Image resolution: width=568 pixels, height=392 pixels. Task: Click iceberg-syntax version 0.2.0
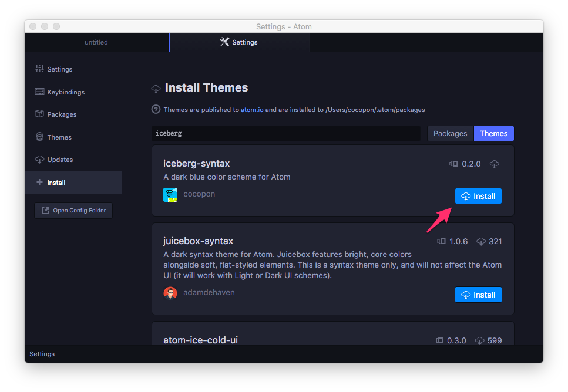pyautogui.click(x=471, y=164)
